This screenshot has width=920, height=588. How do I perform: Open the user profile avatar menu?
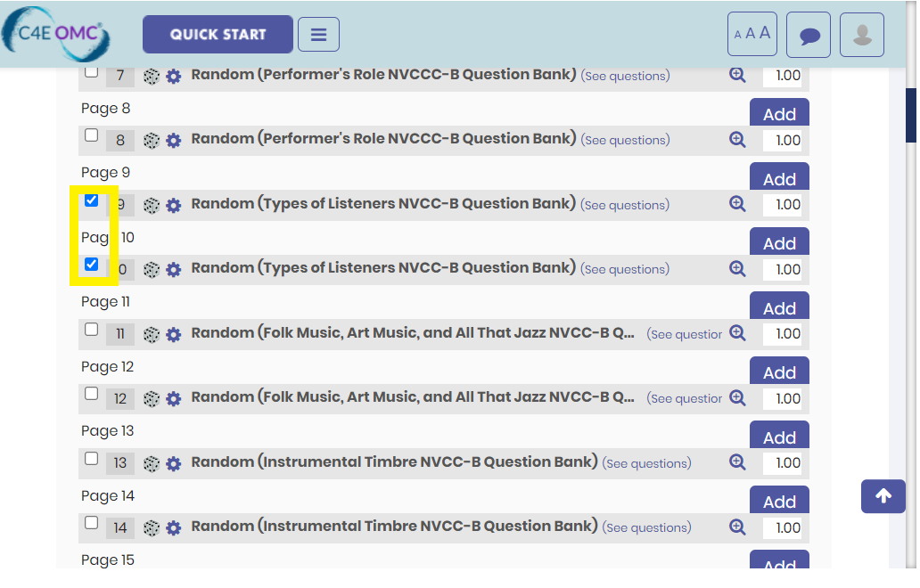click(861, 35)
